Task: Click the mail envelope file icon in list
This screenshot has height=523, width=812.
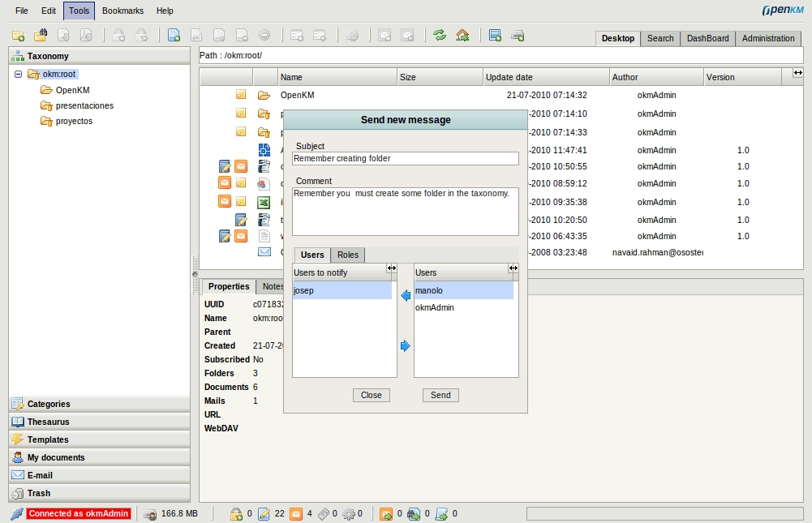Action: (264, 252)
